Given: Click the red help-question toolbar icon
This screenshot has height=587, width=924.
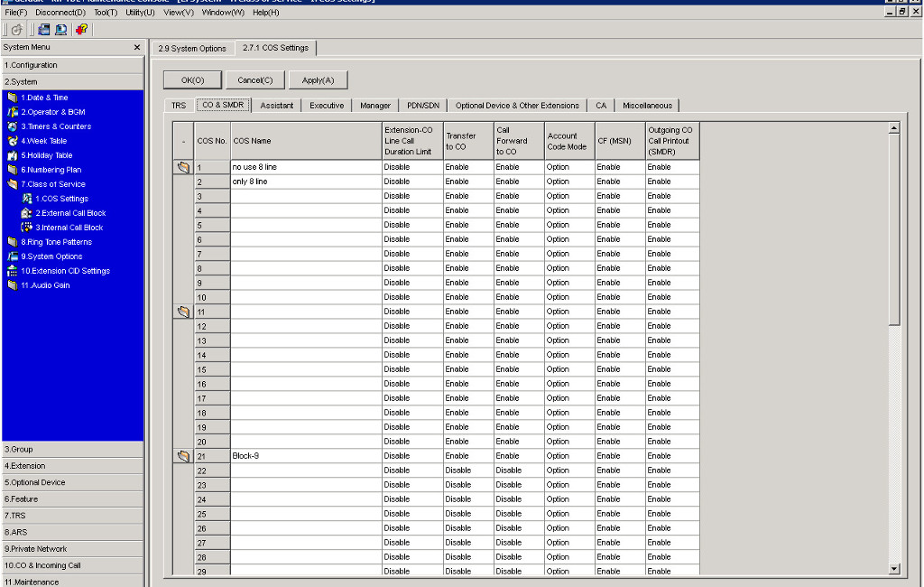Looking at the screenshot, I should tap(81, 30).
